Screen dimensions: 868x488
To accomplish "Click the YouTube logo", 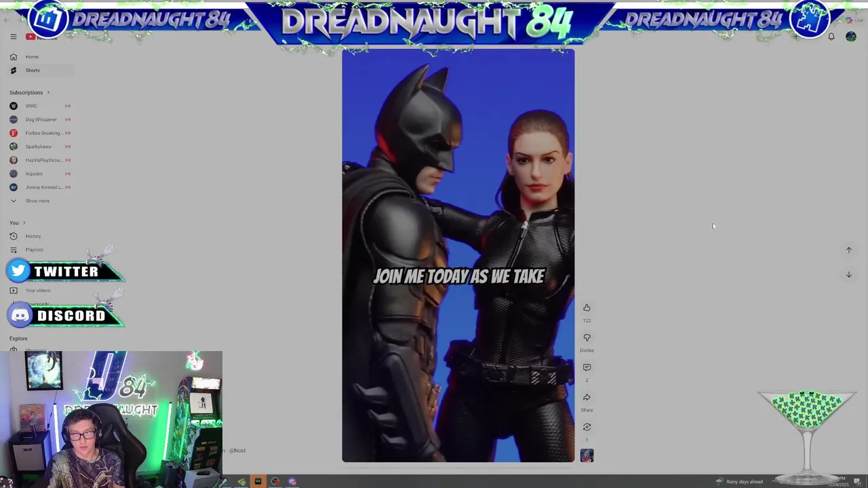I will [41, 37].
